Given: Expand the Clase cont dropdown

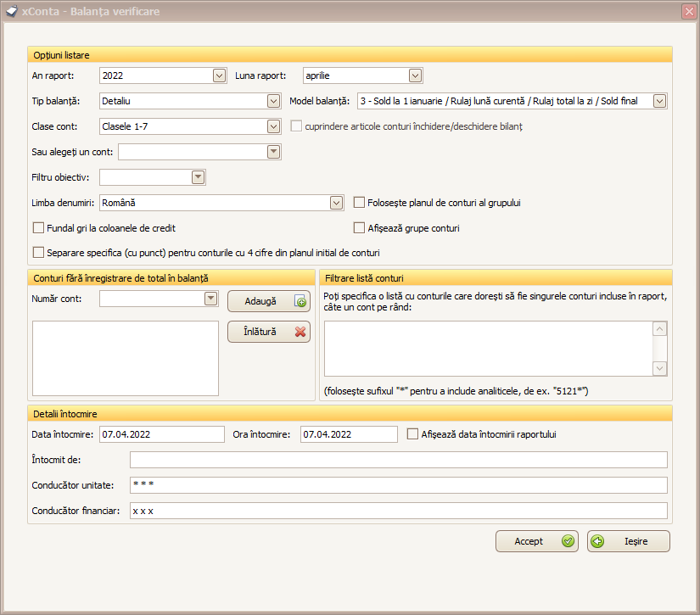Looking at the screenshot, I should [x=273, y=126].
